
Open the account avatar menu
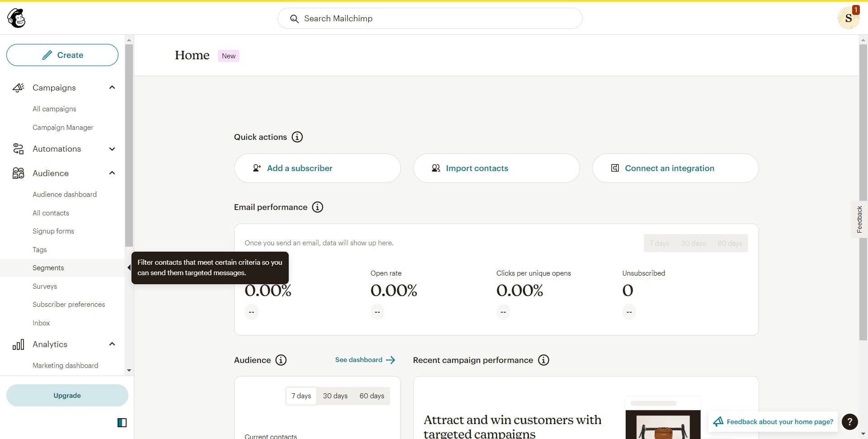848,19
